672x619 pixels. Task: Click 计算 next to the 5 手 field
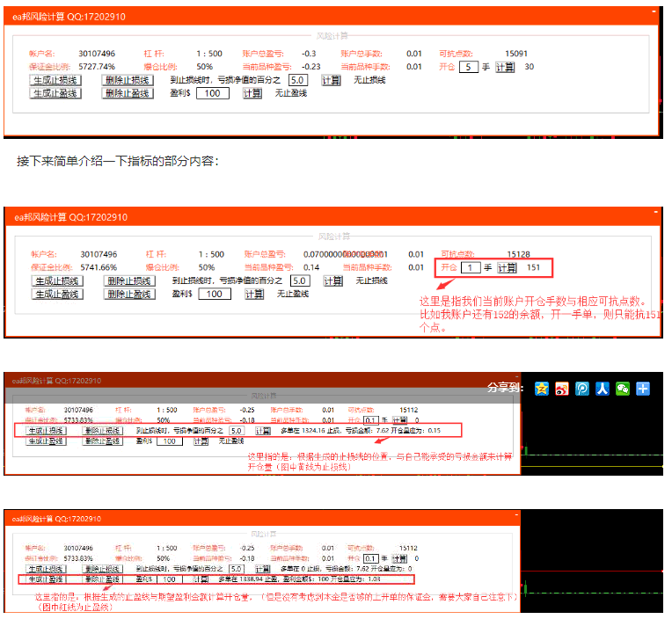point(505,67)
